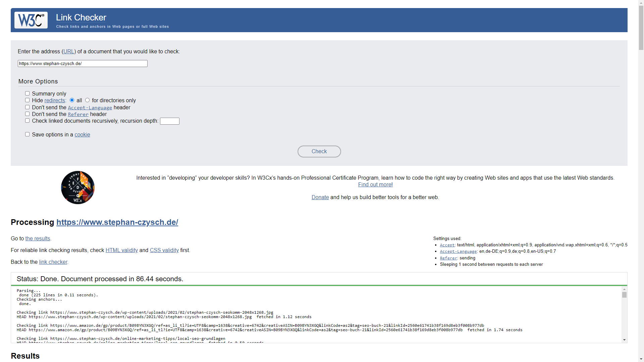Select 'for directories only' radio button

[87, 100]
